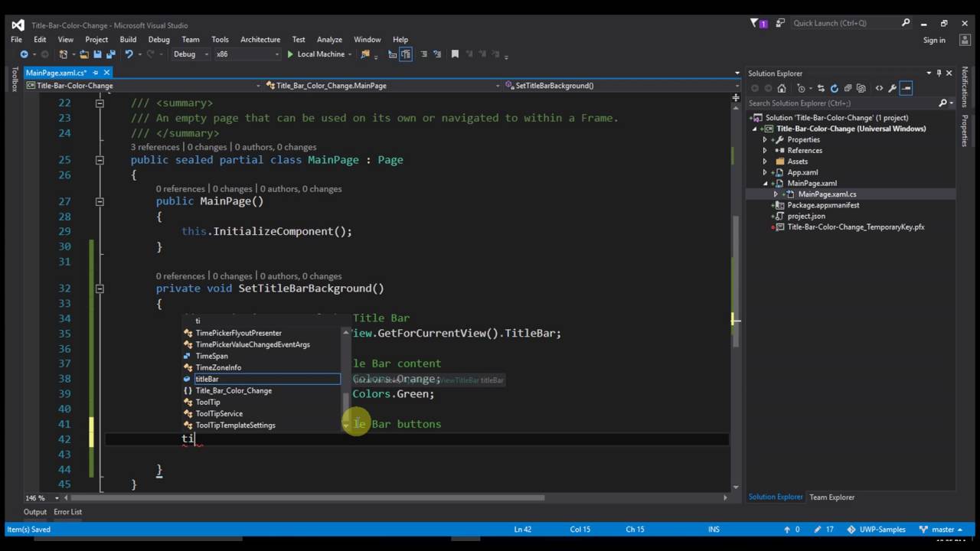Image resolution: width=980 pixels, height=551 pixels.
Task: Click the Pending Changes Filter icon
Action: pos(802,88)
